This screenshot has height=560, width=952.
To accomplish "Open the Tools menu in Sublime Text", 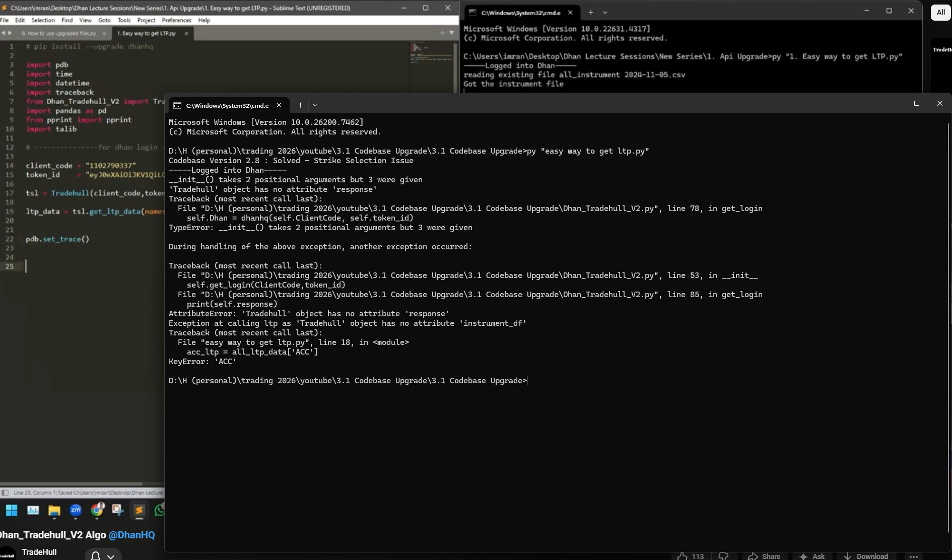I will (124, 20).
